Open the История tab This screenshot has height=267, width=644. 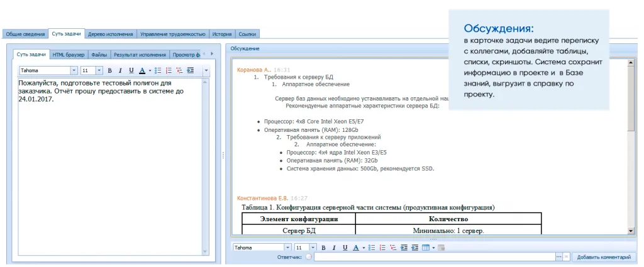click(221, 34)
